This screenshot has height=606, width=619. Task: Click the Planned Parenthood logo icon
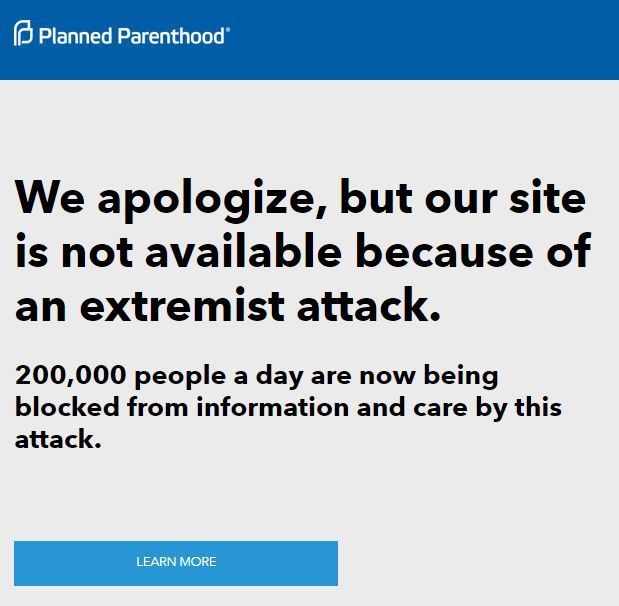(x=24, y=34)
